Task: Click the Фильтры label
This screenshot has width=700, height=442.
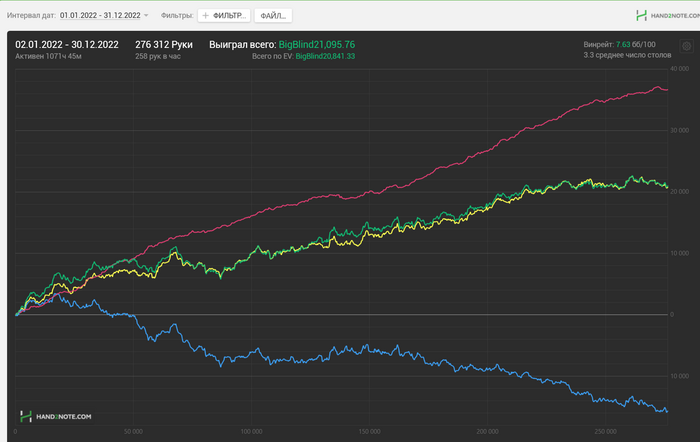Action: point(177,15)
